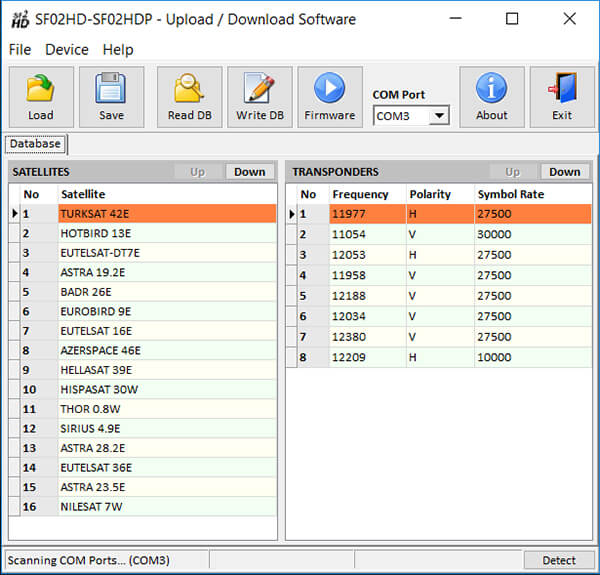Screen dimensions: 600x575
Task: Switch to the Database tab
Action: click(x=36, y=144)
